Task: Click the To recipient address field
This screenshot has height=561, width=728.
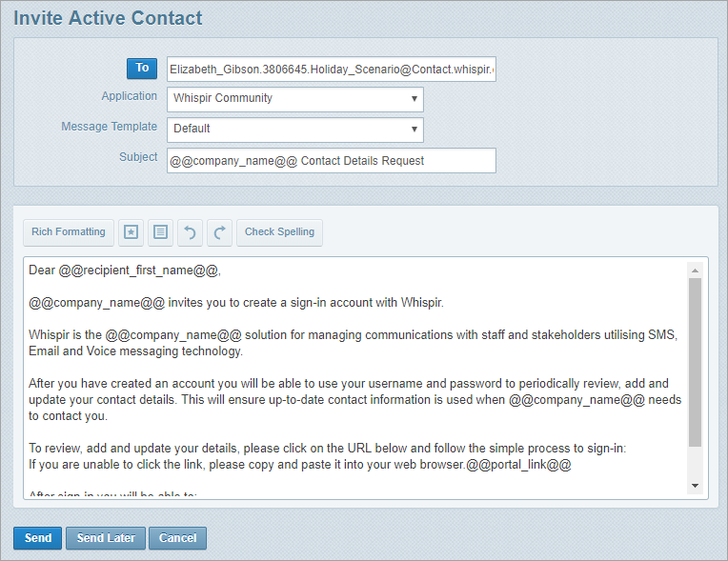Action: (x=332, y=70)
